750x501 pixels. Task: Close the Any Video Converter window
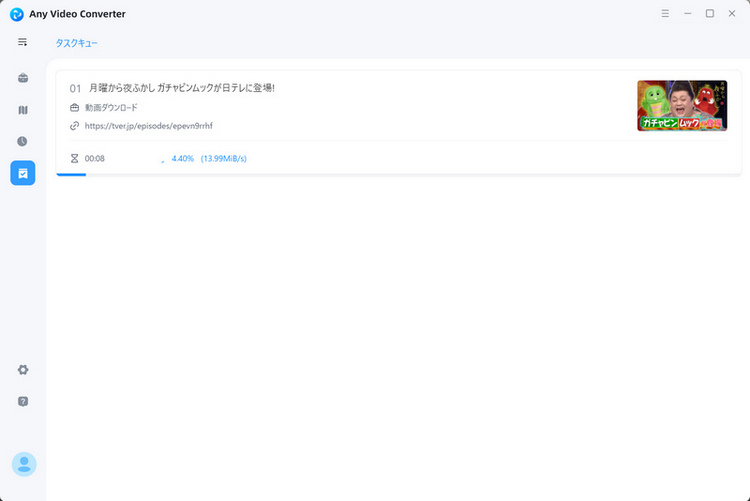(x=732, y=13)
